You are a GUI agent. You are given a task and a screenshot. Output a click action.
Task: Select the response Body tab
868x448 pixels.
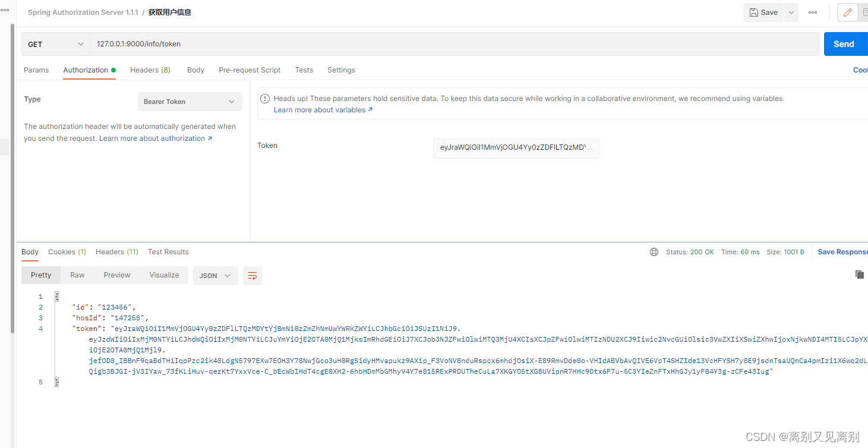(30, 252)
